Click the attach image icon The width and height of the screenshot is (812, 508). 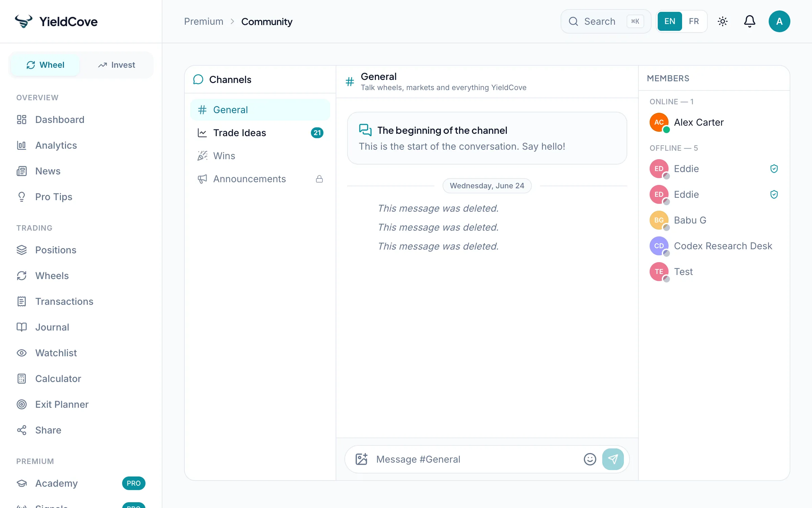point(361,459)
